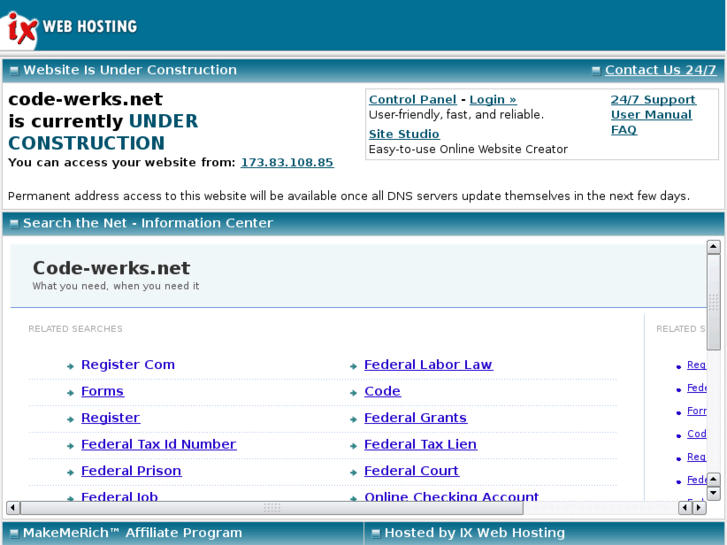
Task: Open the Code related search link
Action: (382, 391)
